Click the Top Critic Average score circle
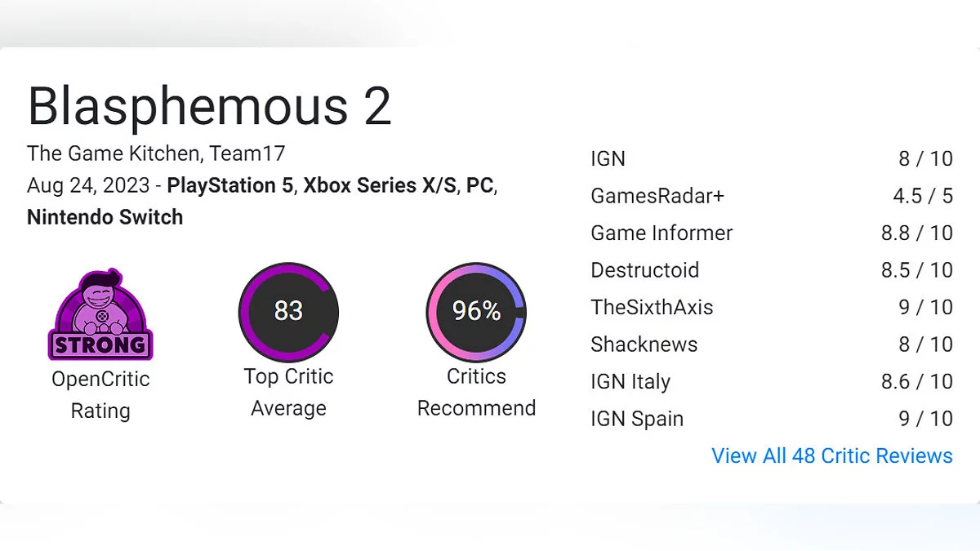The width and height of the screenshot is (980, 551). (x=288, y=311)
